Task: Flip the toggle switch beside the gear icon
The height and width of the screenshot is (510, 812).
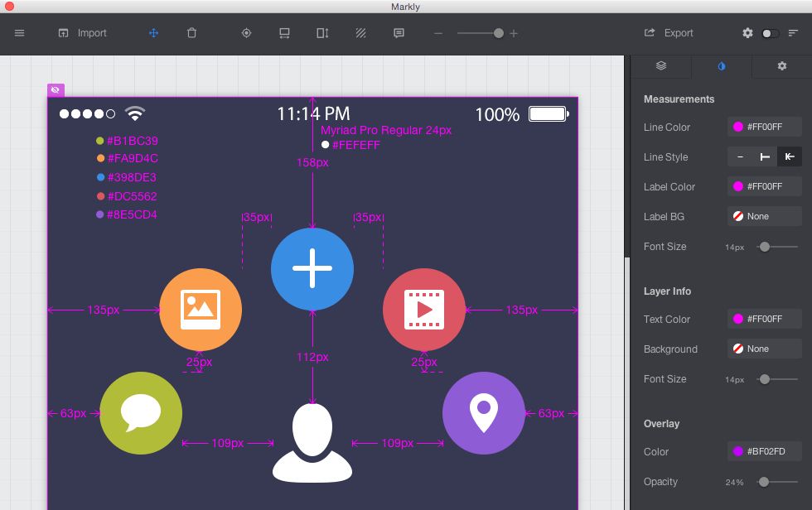Action: (769, 33)
